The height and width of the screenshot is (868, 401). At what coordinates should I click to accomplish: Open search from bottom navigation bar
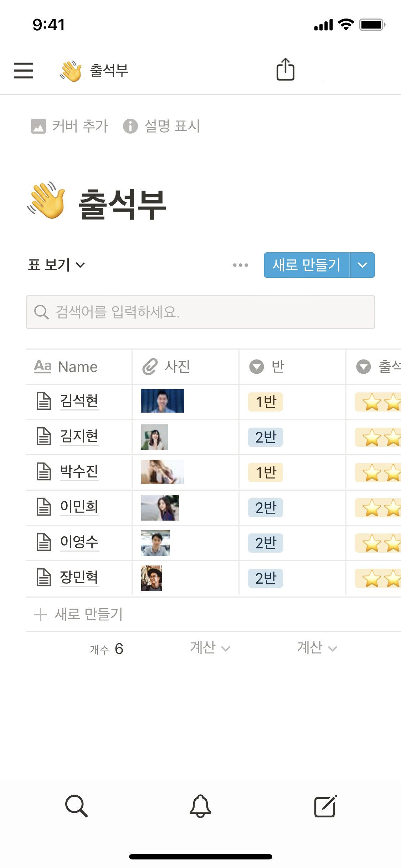[x=76, y=806]
